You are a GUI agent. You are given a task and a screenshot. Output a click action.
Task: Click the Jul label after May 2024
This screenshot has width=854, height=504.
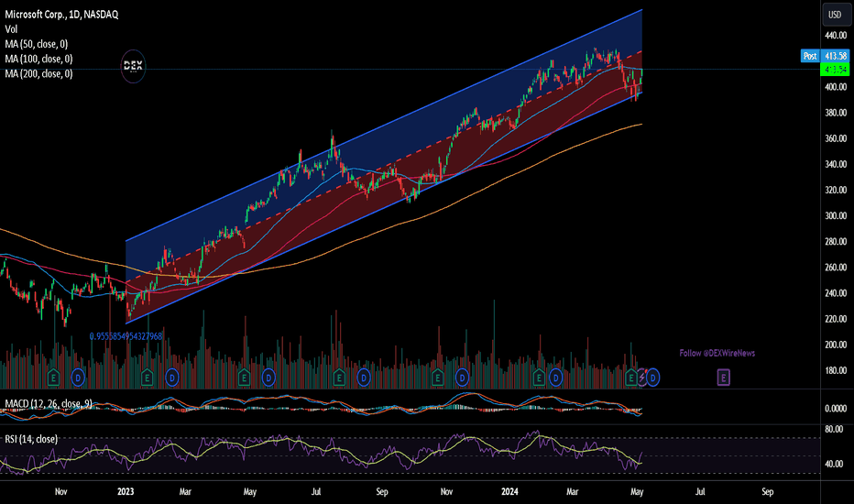click(700, 491)
